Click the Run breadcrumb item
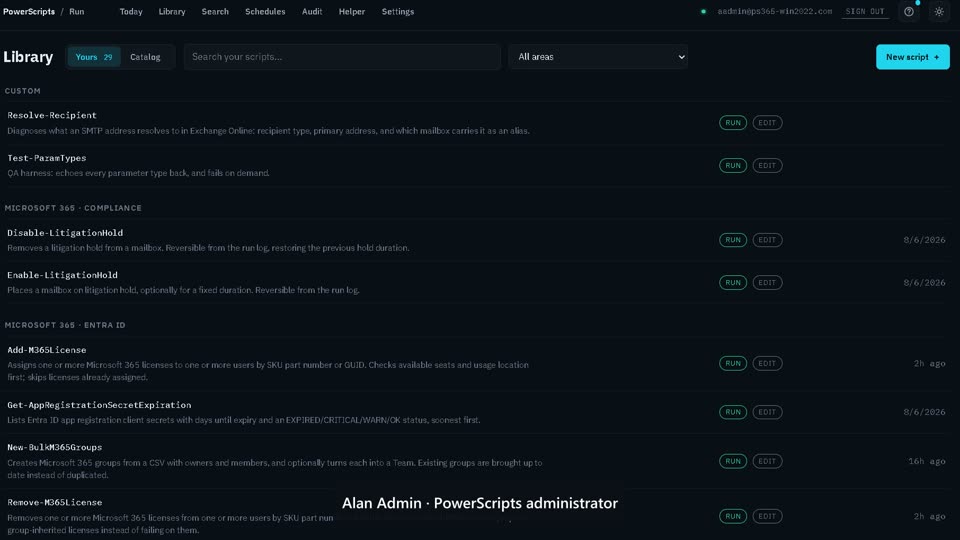960x540 pixels. (77, 12)
